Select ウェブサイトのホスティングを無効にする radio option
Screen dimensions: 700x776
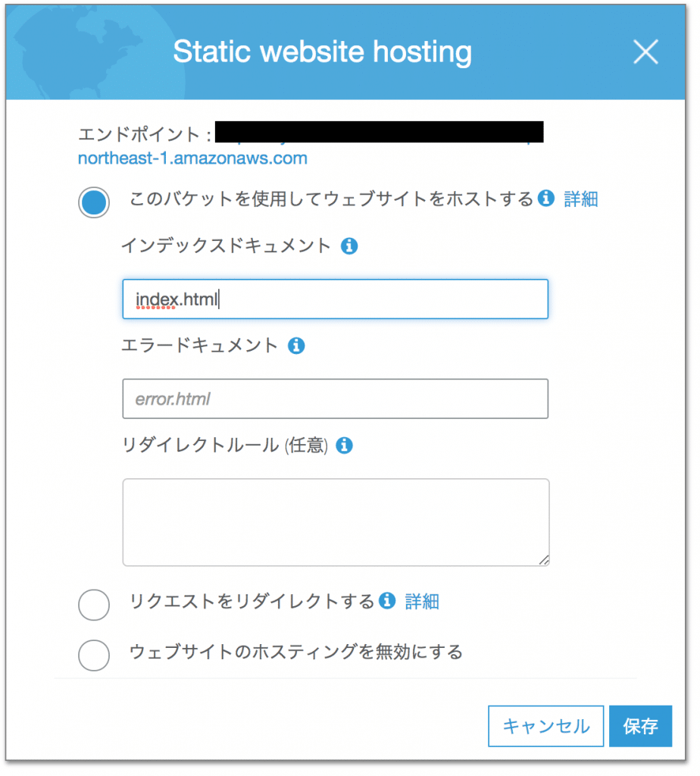pos(93,655)
